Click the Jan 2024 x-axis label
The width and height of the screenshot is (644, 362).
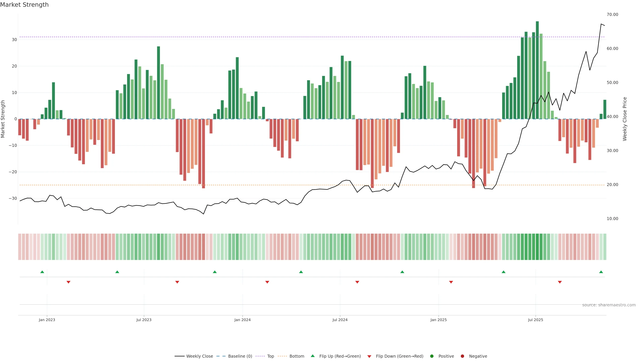[x=242, y=320]
